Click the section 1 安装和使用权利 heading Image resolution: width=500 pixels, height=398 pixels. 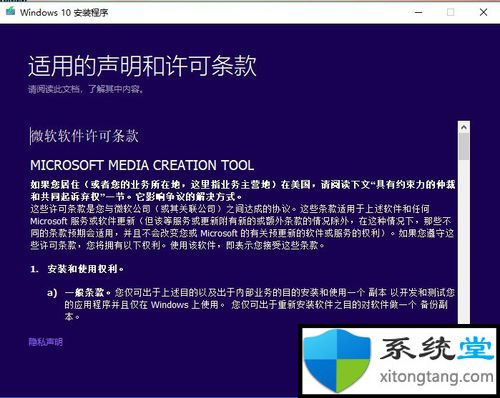[77, 269]
